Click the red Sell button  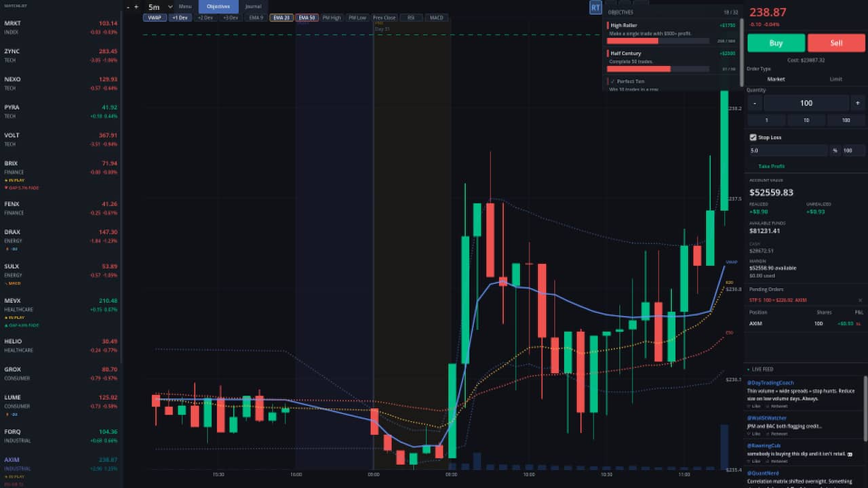click(837, 43)
